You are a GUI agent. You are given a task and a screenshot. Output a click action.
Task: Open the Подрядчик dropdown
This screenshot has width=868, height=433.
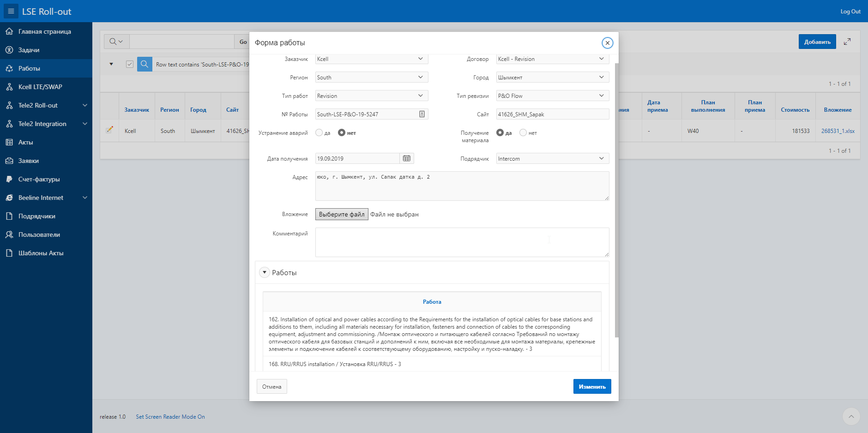pyautogui.click(x=553, y=158)
